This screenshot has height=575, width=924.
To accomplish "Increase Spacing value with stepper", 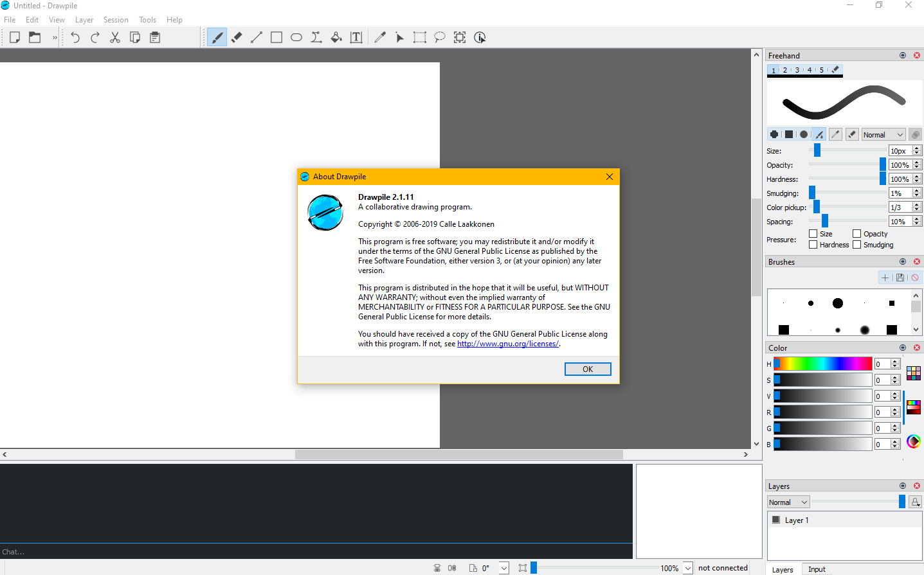I will pos(917,218).
